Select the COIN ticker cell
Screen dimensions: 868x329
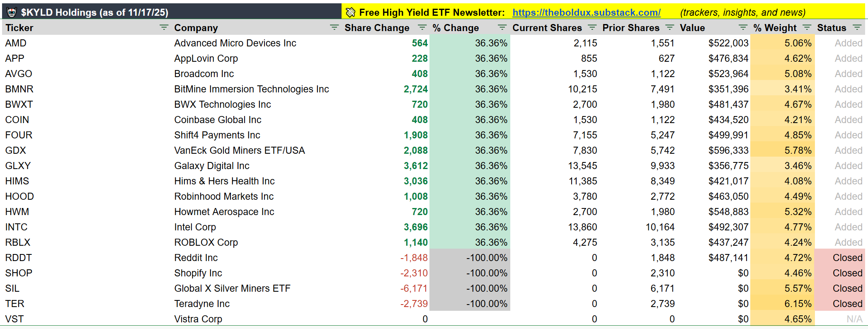[x=87, y=120]
